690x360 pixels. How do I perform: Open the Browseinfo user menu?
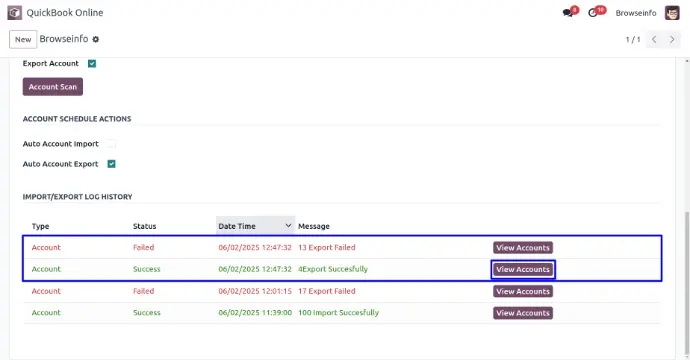[x=636, y=13]
